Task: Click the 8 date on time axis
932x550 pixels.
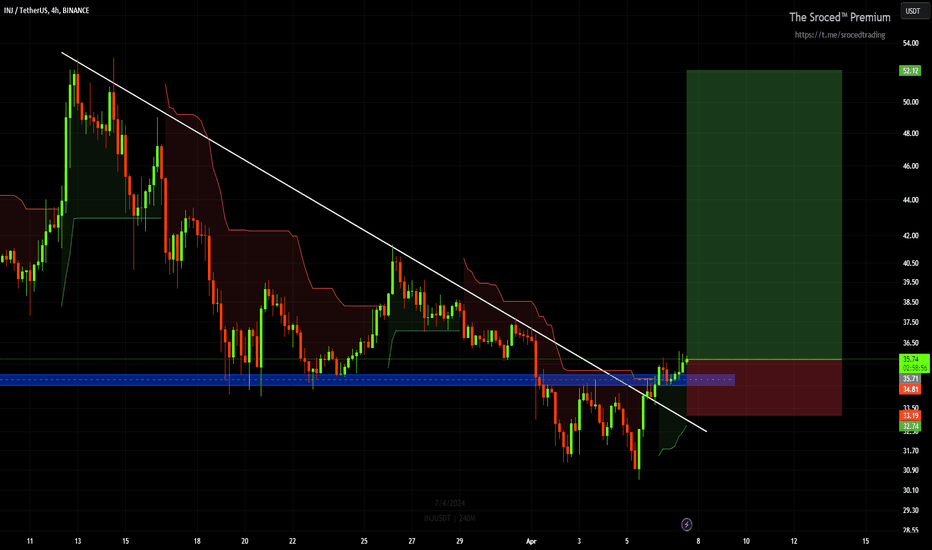Action: (x=698, y=541)
